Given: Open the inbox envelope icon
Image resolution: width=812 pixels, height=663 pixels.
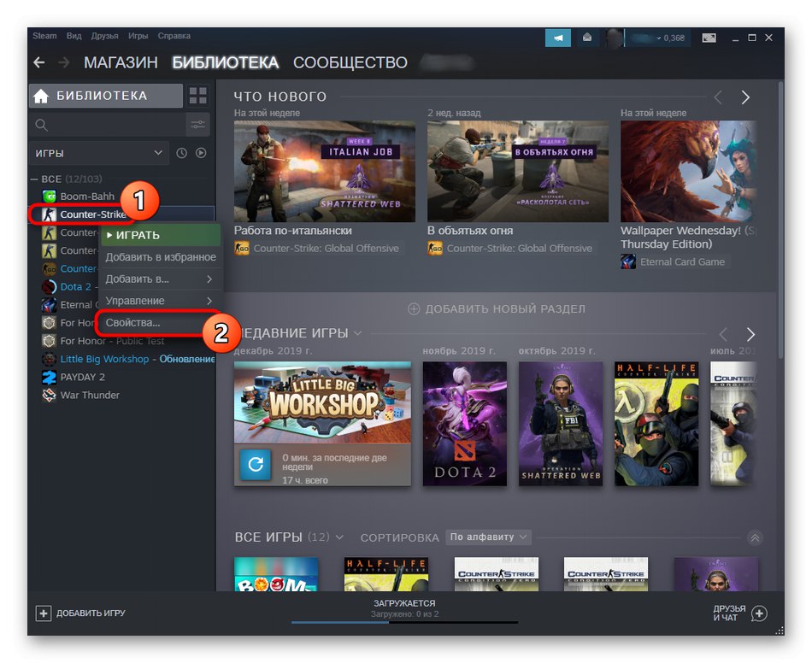Looking at the screenshot, I should coord(586,38).
